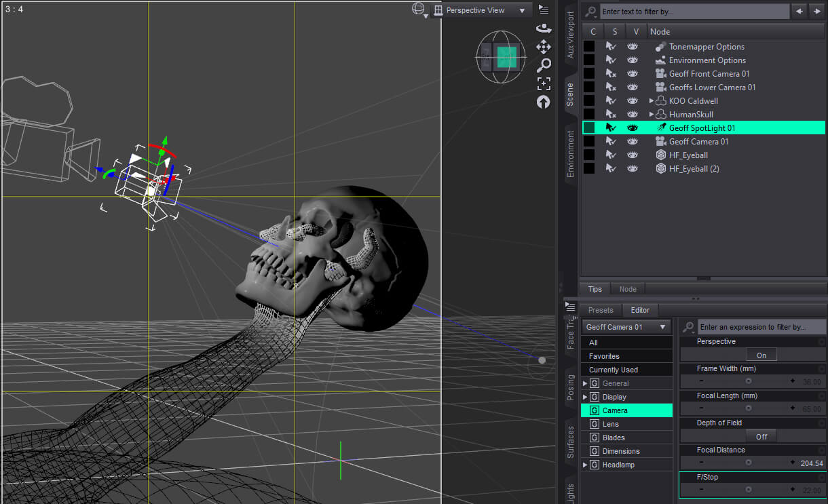Screen dimensions: 828x504
Task: Toggle selectability of Geoff Camera 01
Action: (611, 141)
